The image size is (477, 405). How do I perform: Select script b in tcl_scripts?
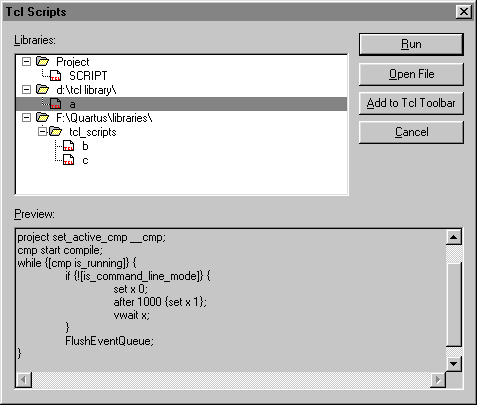[x=85, y=146]
